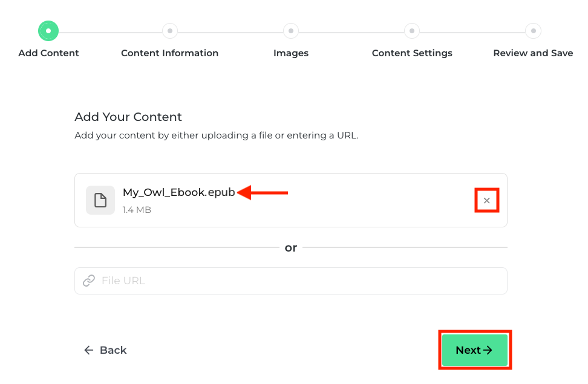Jump to the Content Information step dot
588x384 pixels.
pyautogui.click(x=169, y=30)
